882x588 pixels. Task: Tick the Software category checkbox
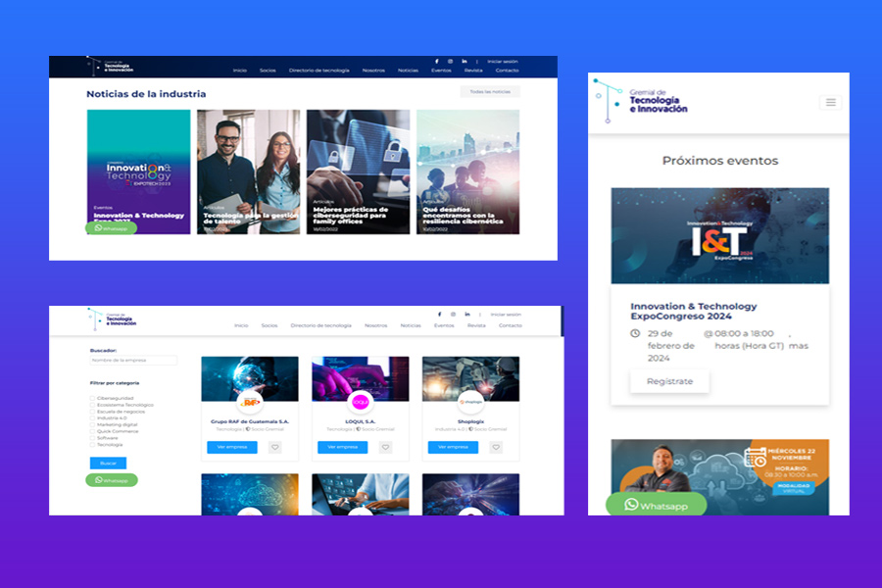click(x=93, y=438)
